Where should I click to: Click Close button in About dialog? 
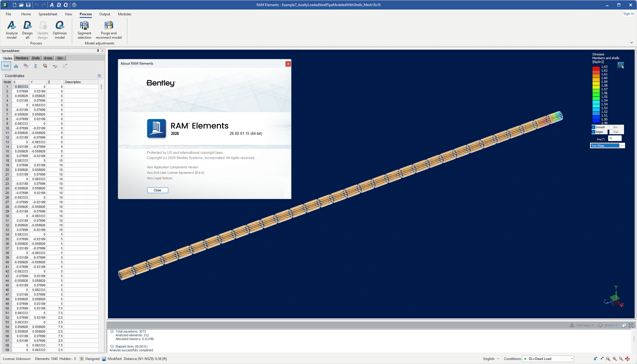pyautogui.click(x=158, y=190)
